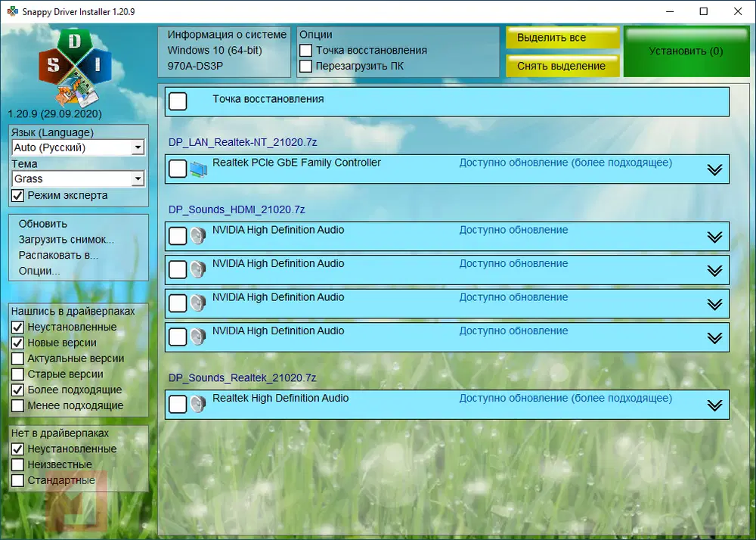The width and height of the screenshot is (756, 540).
Task: Uncheck Неустановленные under Нет в драйверпаках
Action: tap(18, 449)
